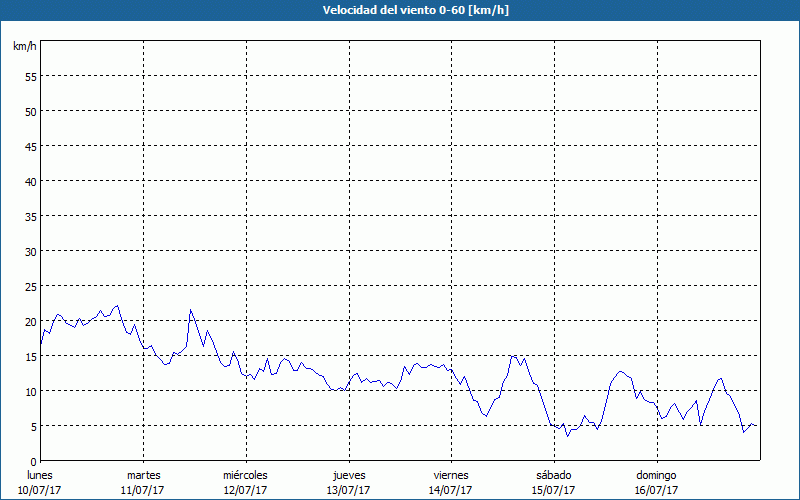Image resolution: width=800 pixels, height=500 pixels.
Task: Click the wind speed peak on Tuesday's curve
Action: [x=191, y=310]
